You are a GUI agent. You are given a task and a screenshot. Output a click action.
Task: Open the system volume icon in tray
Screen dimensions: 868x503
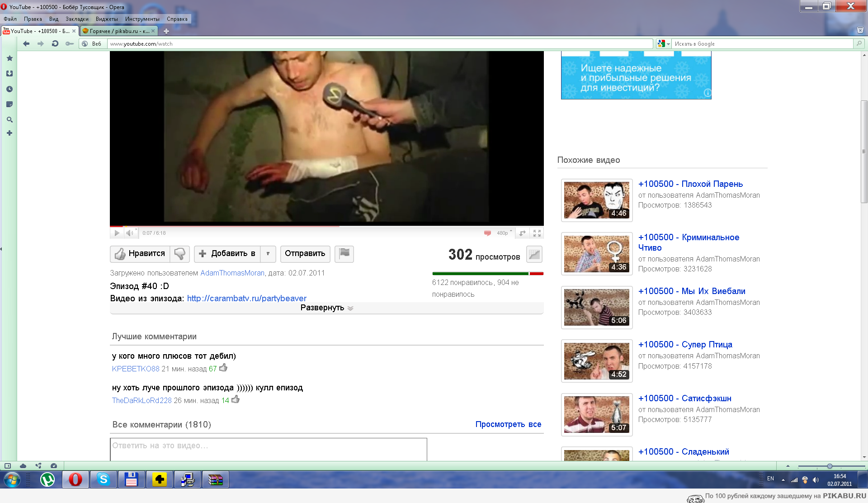tap(816, 480)
